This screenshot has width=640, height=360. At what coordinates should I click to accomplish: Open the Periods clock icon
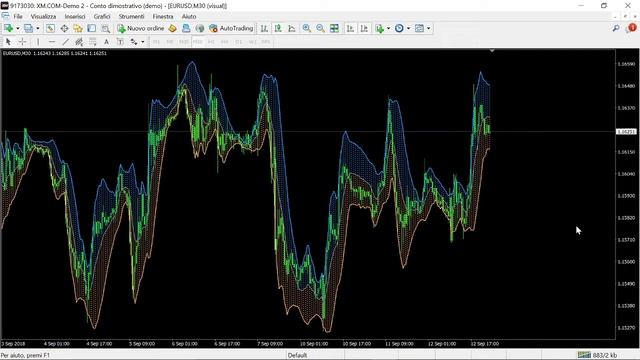(x=399, y=28)
